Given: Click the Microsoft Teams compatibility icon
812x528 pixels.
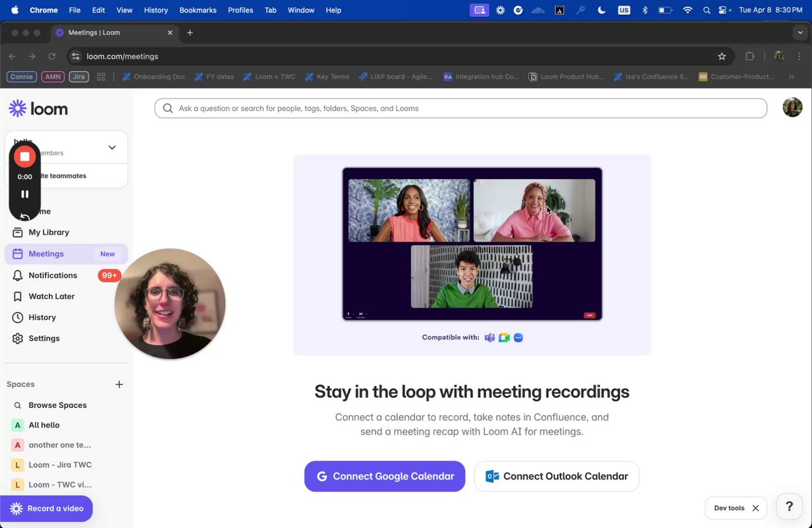Looking at the screenshot, I should click(490, 338).
